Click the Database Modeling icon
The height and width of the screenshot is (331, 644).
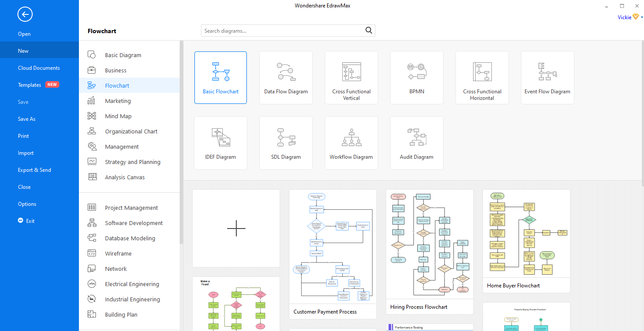pyautogui.click(x=92, y=238)
